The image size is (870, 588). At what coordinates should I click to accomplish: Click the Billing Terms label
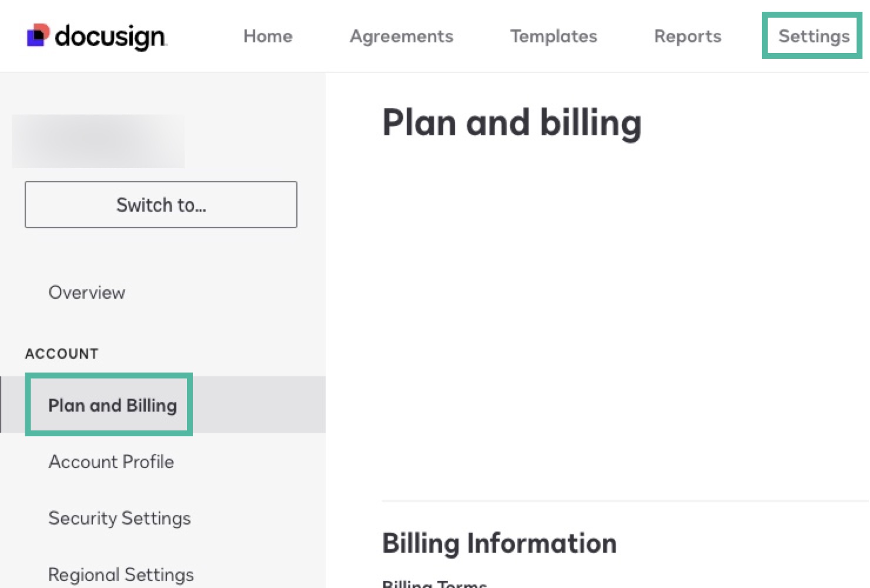pos(435,584)
